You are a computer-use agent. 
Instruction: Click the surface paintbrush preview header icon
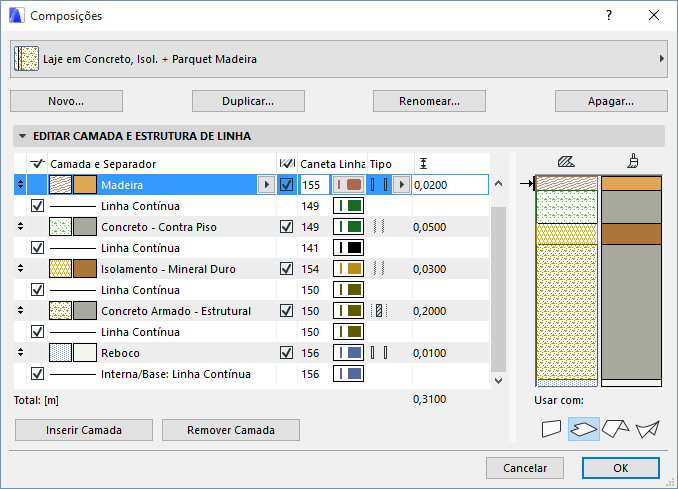(633, 161)
